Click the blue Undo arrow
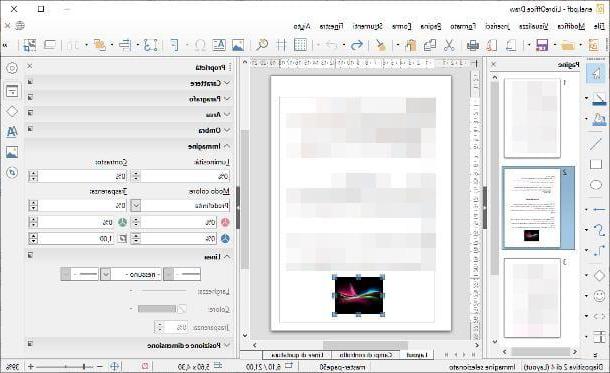 point(356,45)
